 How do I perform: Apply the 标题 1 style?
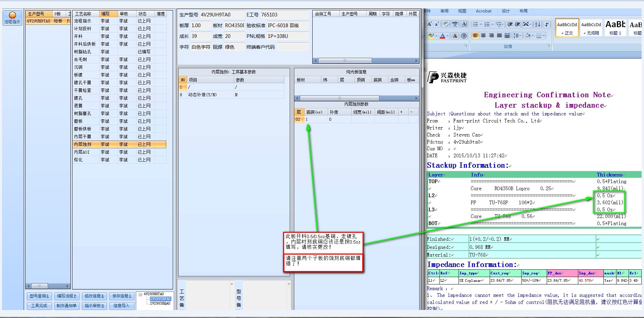pos(615,28)
